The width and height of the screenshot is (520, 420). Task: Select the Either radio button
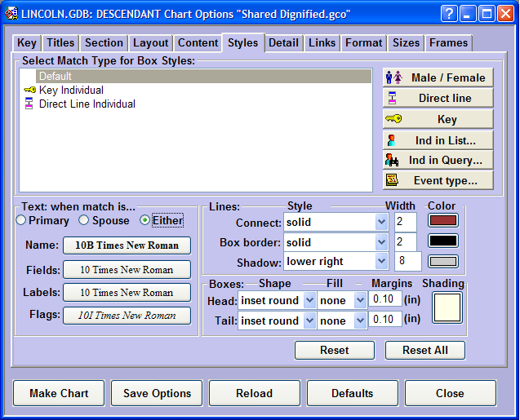pyautogui.click(x=144, y=220)
